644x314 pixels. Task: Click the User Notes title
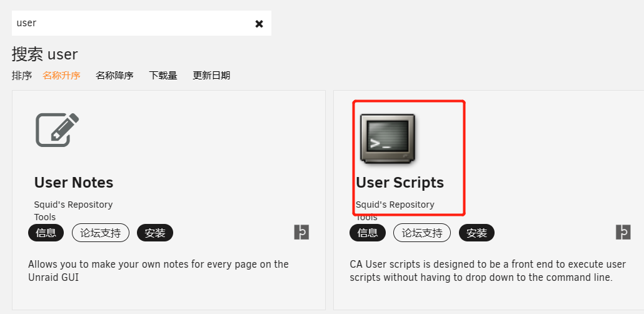pos(74,183)
